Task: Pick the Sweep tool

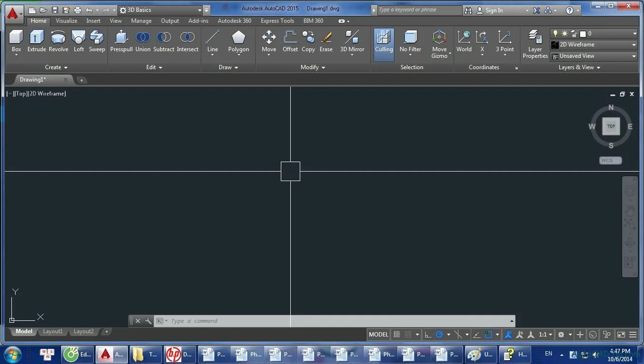Action: (x=97, y=42)
